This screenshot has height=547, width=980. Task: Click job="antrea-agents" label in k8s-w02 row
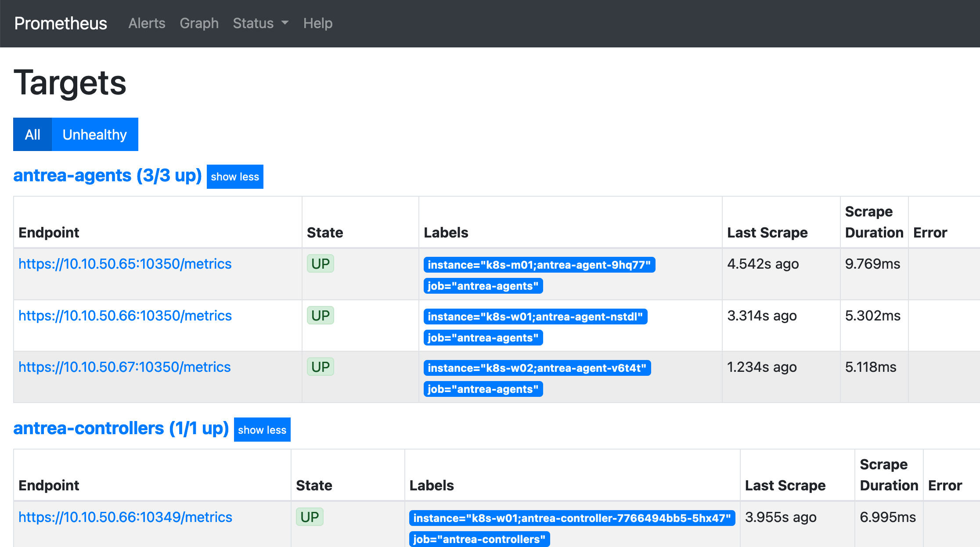(483, 389)
